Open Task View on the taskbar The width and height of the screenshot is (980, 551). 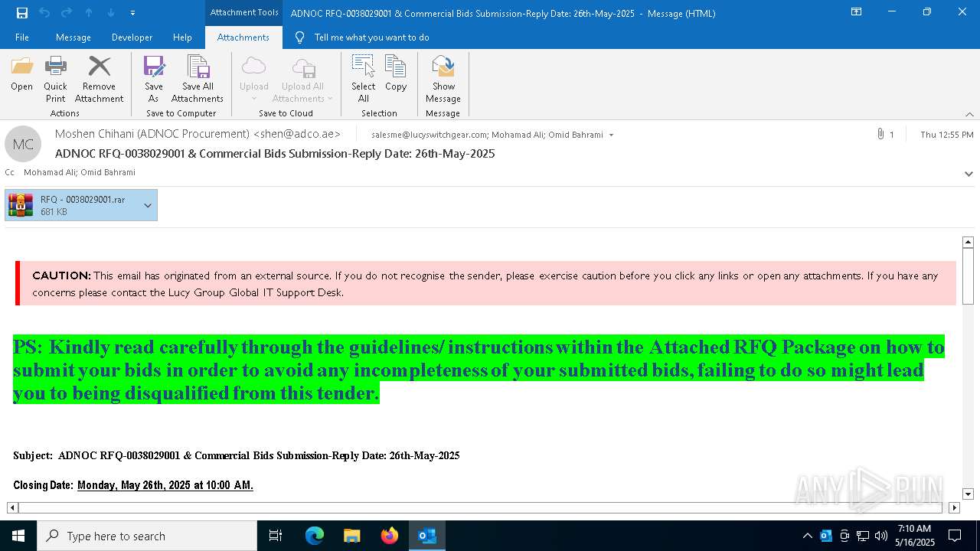276,536
